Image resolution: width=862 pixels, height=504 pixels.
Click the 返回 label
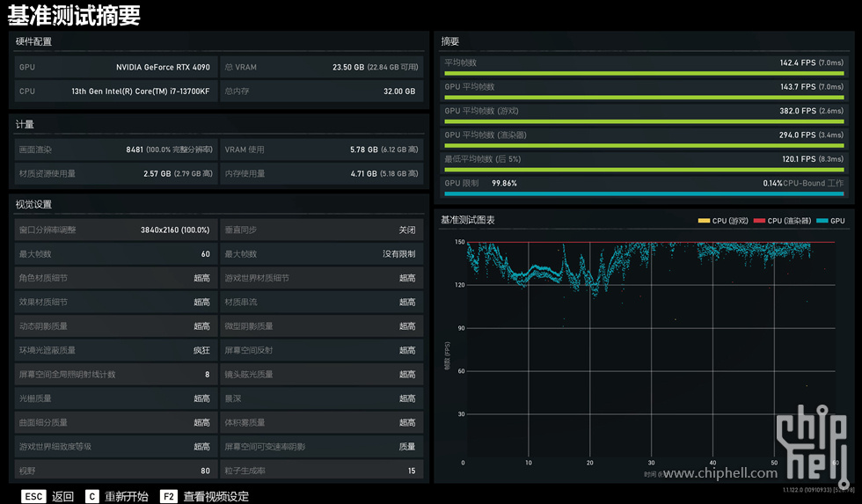pyautogui.click(x=63, y=496)
